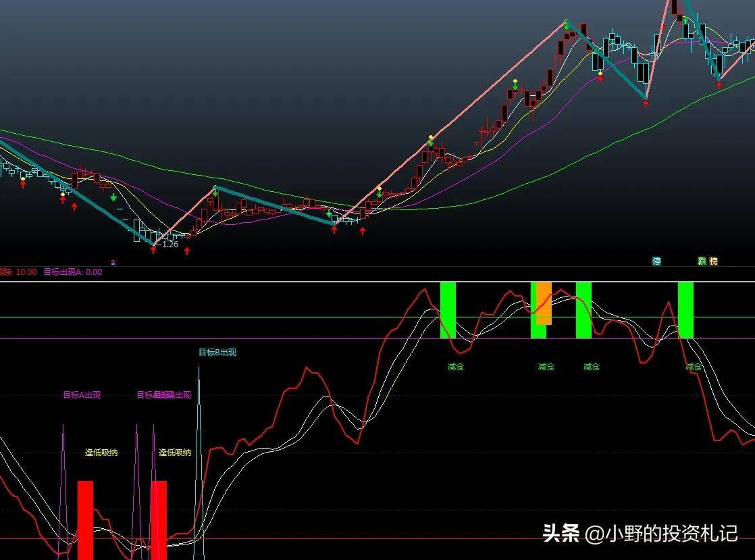This screenshot has height=560, width=755.
Task: Click the yellow 逢低吸纳 label beside the first red bar
Action: coord(101,453)
